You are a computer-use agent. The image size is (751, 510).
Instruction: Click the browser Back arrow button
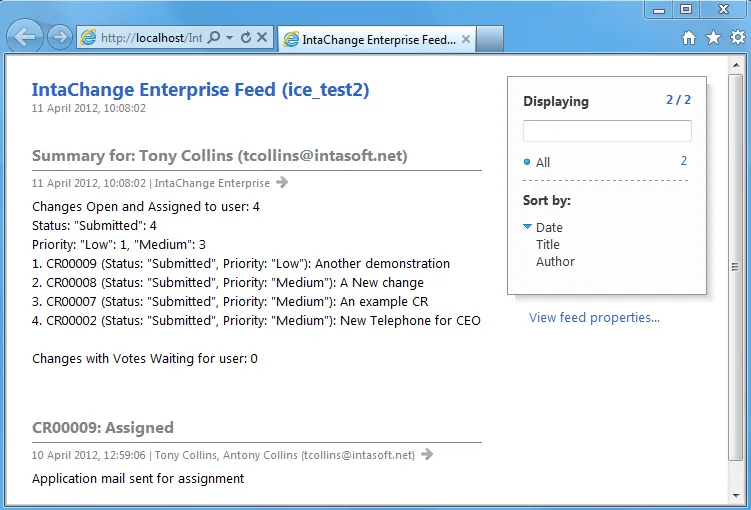(x=24, y=37)
